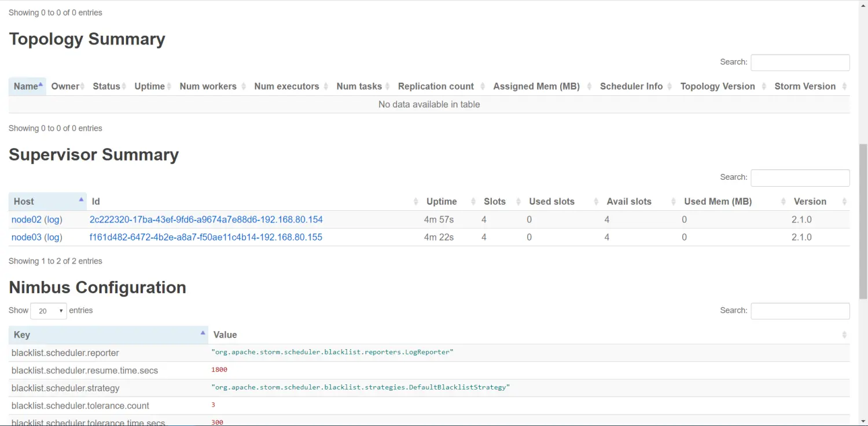The width and height of the screenshot is (868, 426).
Task: Sort supervisors by Avail slots
Action: point(641,202)
